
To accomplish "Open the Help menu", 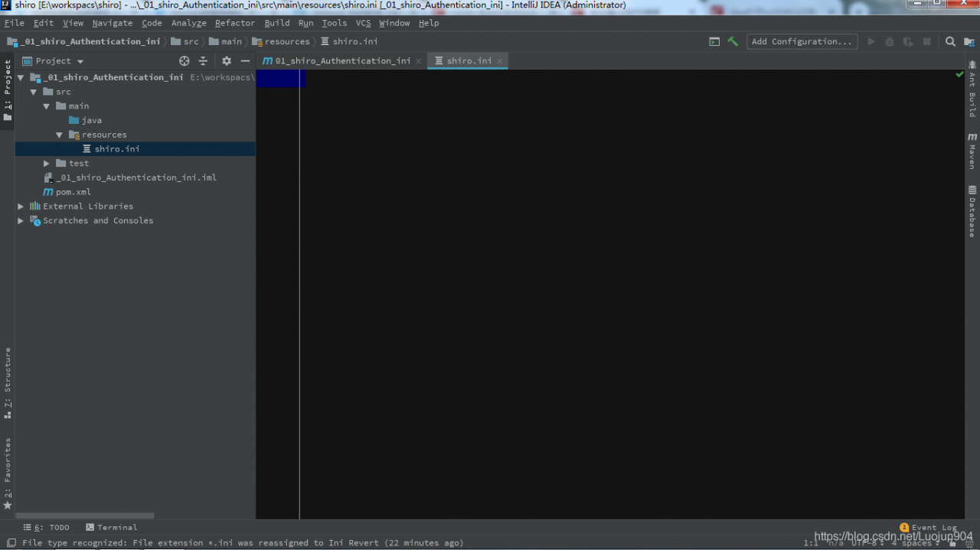I will tap(429, 23).
